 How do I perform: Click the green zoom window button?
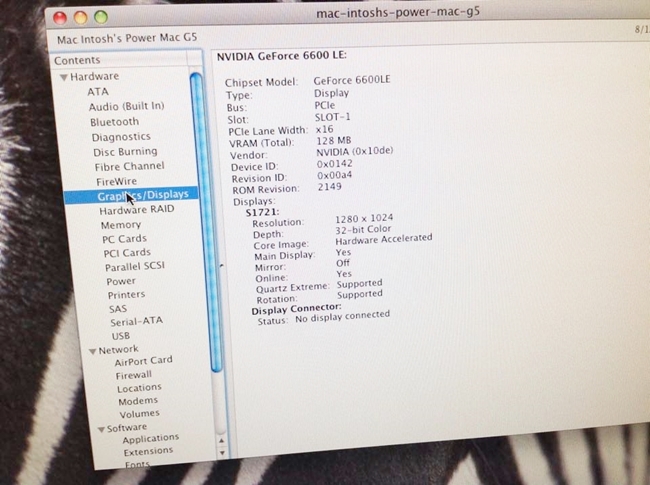(100, 17)
